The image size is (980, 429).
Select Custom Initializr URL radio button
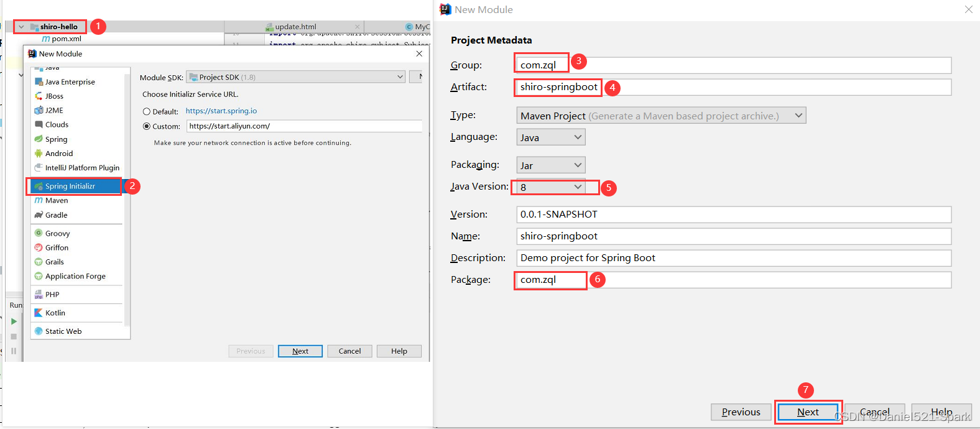click(147, 126)
